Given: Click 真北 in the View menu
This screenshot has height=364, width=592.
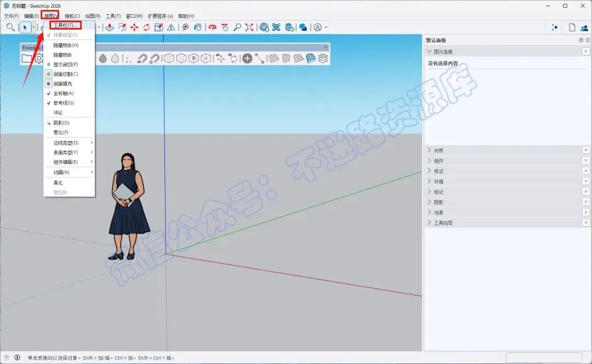Looking at the screenshot, I should [69, 183].
